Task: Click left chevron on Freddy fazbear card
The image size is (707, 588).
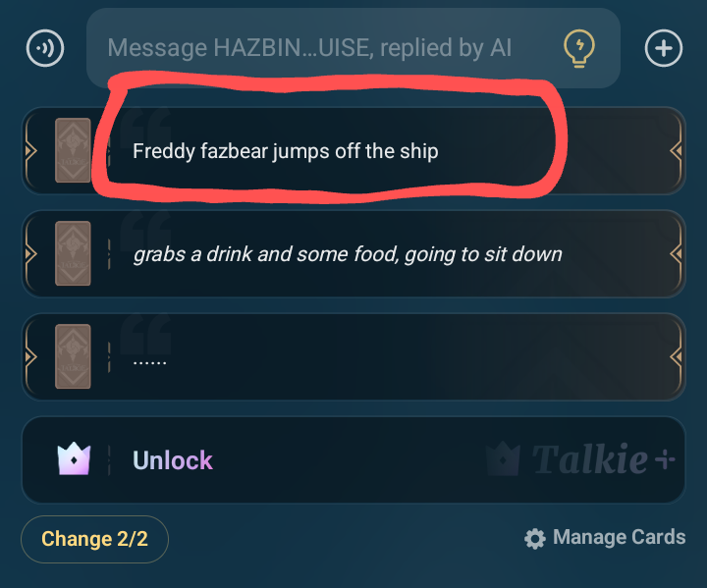Action: (29, 150)
